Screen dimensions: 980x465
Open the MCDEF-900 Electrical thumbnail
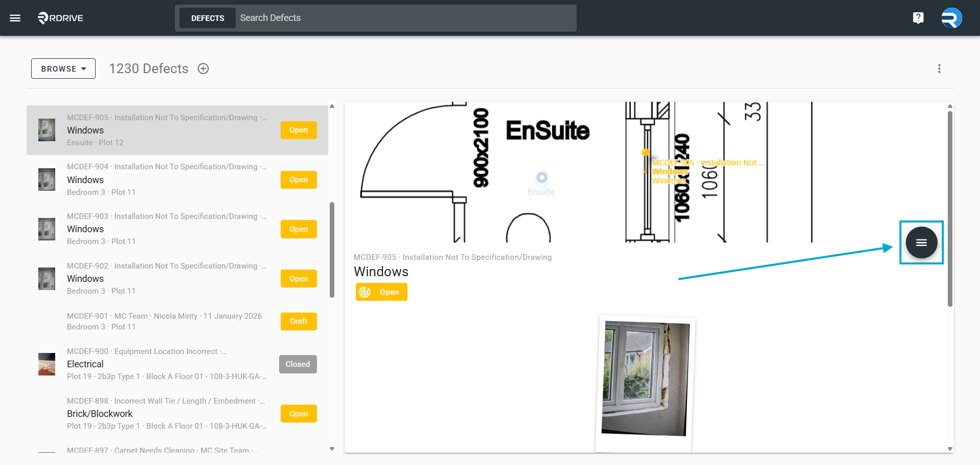tap(47, 364)
